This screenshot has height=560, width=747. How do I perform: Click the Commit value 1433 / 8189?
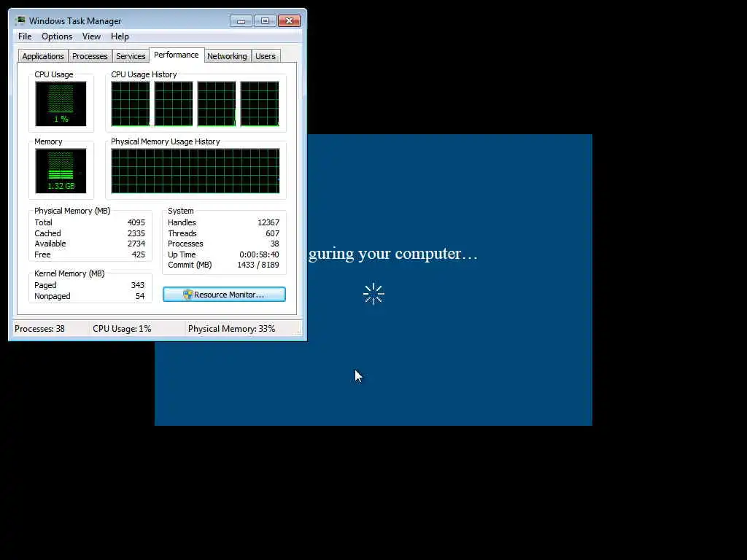[258, 265]
